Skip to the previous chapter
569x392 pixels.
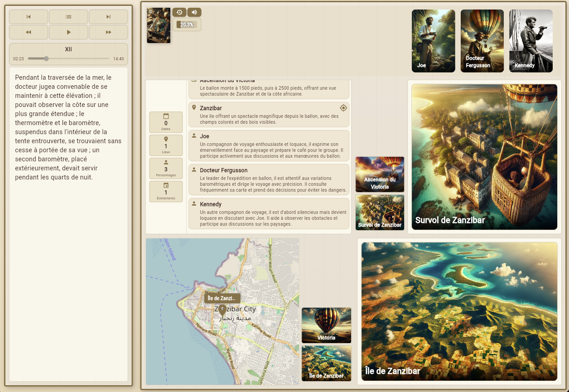tap(29, 17)
